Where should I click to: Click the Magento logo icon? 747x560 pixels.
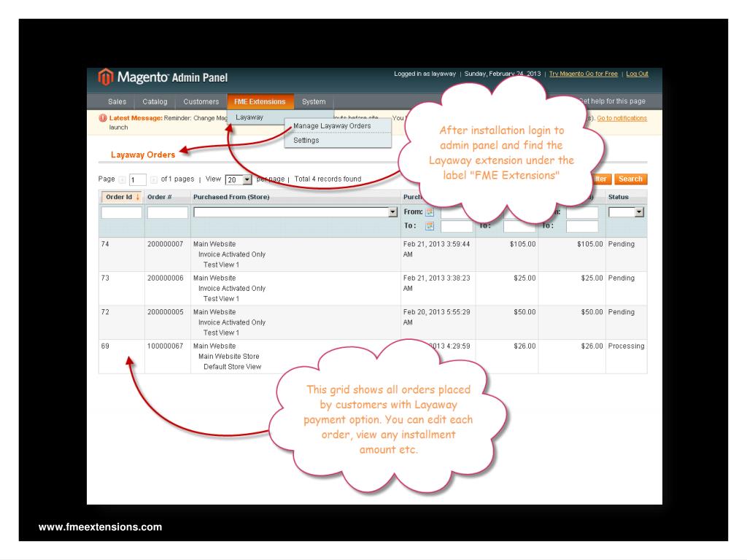(105, 77)
